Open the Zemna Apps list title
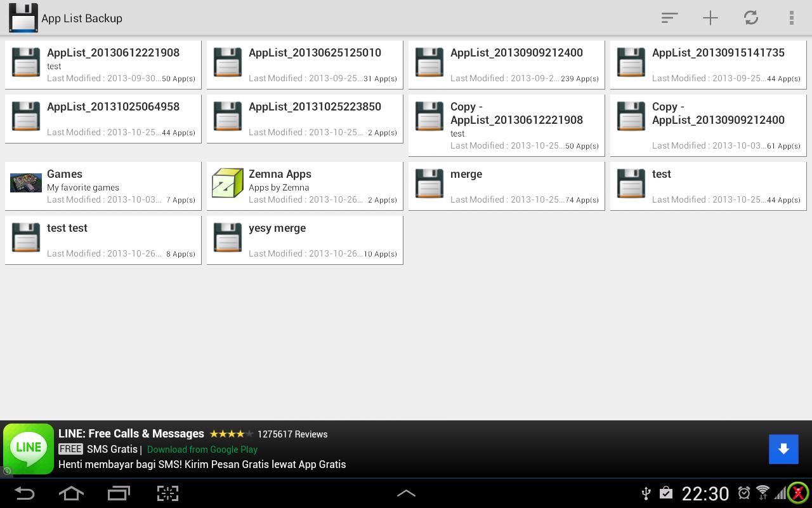Image resolution: width=812 pixels, height=508 pixels. pyautogui.click(x=280, y=174)
